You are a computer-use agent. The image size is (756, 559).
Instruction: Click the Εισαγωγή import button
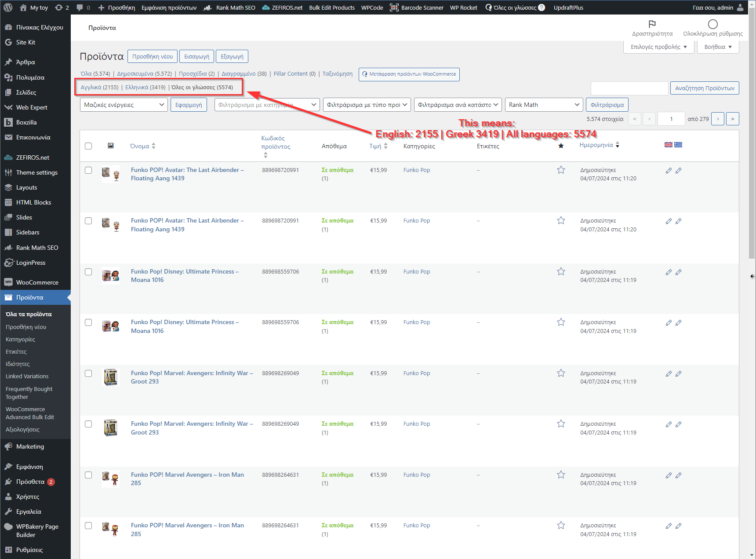pos(196,56)
